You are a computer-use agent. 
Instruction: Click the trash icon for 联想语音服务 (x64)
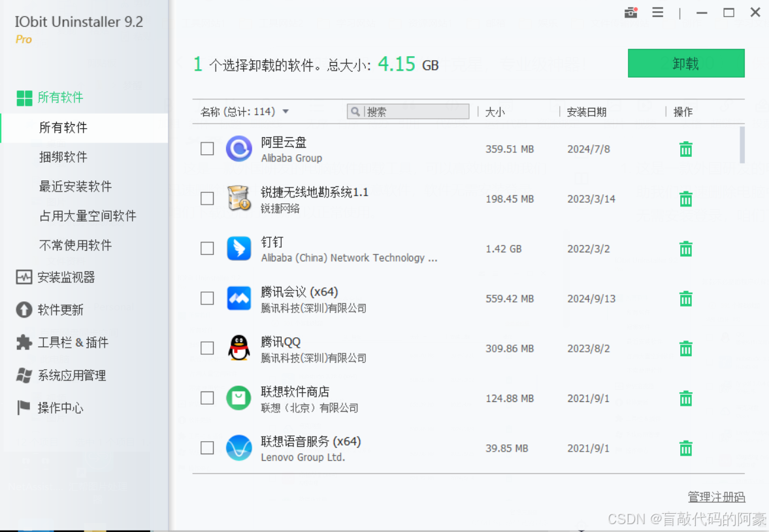(x=685, y=448)
